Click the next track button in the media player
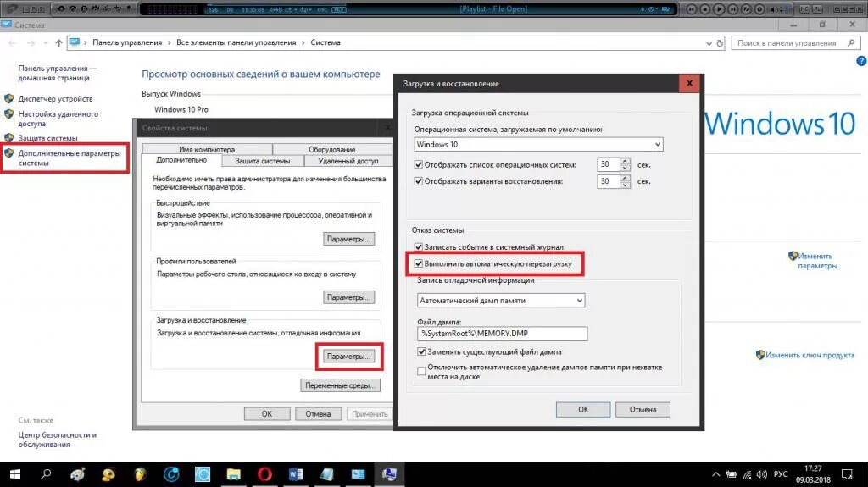 [x=733, y=8]
